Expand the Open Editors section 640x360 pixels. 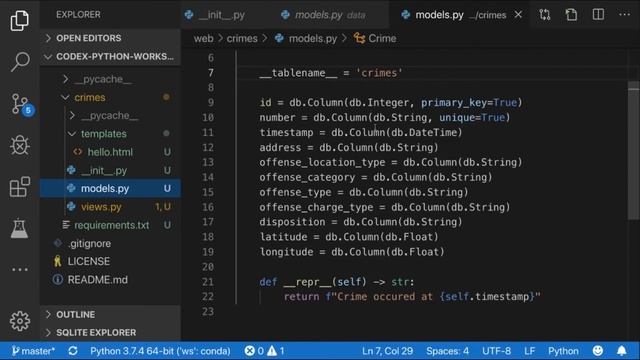[110, 38]
